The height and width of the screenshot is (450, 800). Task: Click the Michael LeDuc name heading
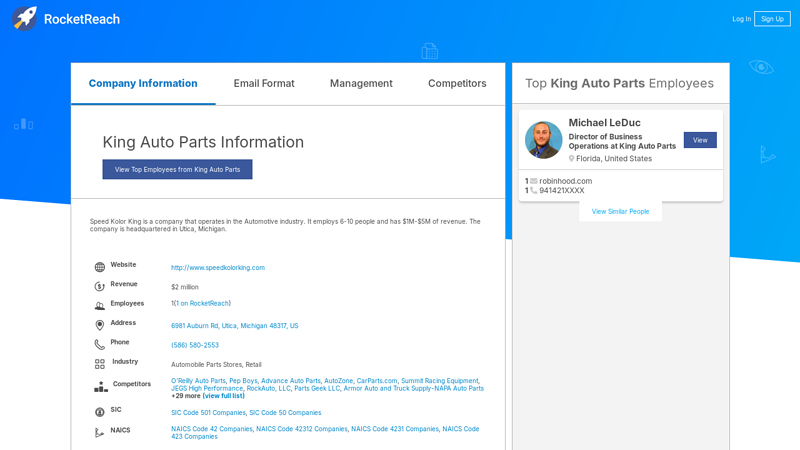[x=605, y=122]
